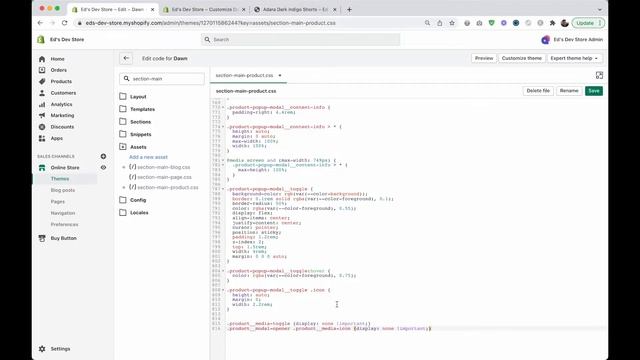
Task: Share the page from the address bar
Action: [x=440, y=23]
